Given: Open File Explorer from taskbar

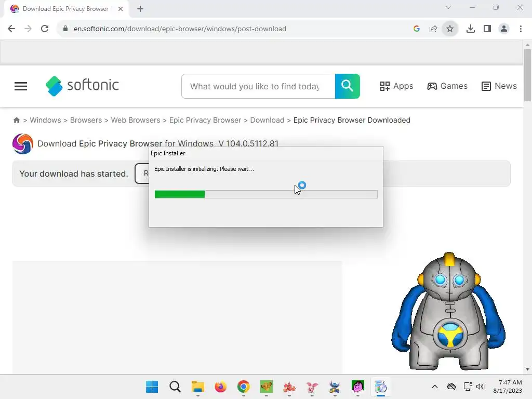Looking at the screenshot, I should pyautogui.click(x=198, y=387).
